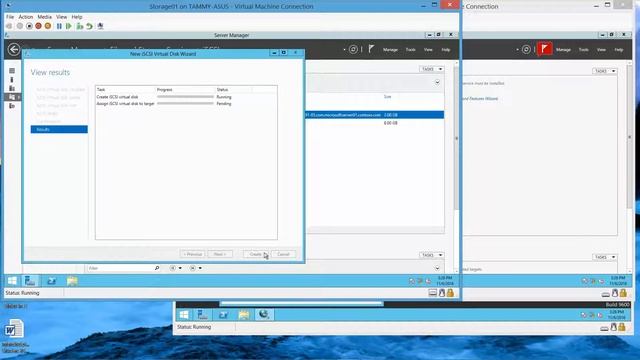640x360 pixels.
Task: Click the Previous button in wizard
Action: pos(192,254)
